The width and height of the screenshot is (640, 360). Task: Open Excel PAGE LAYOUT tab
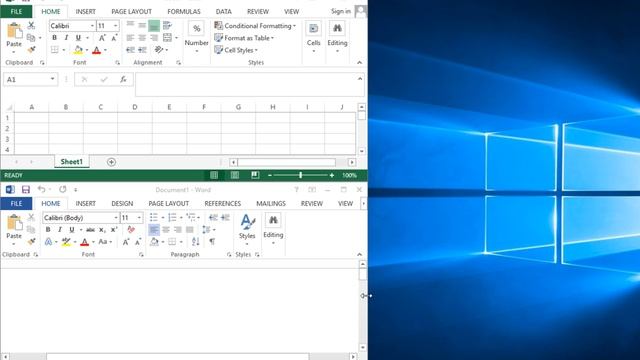pos(131,11)
